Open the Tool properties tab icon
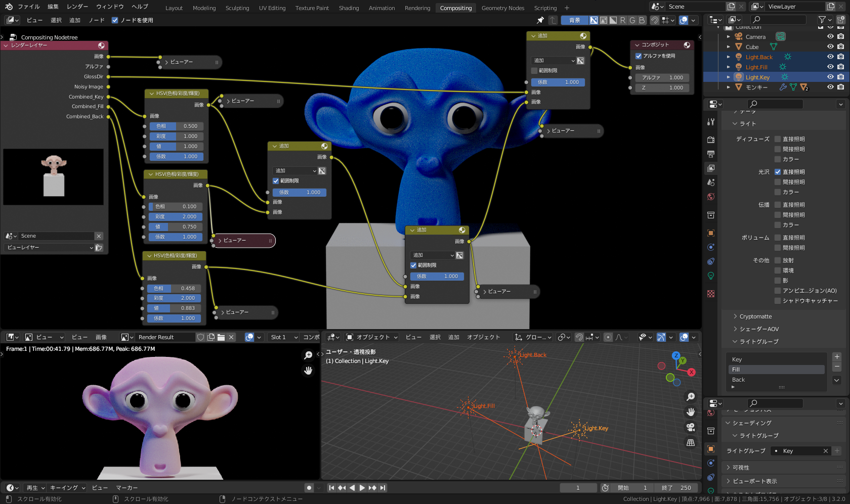This screenshot has height=504, width=850. click(x=711, y=122)
